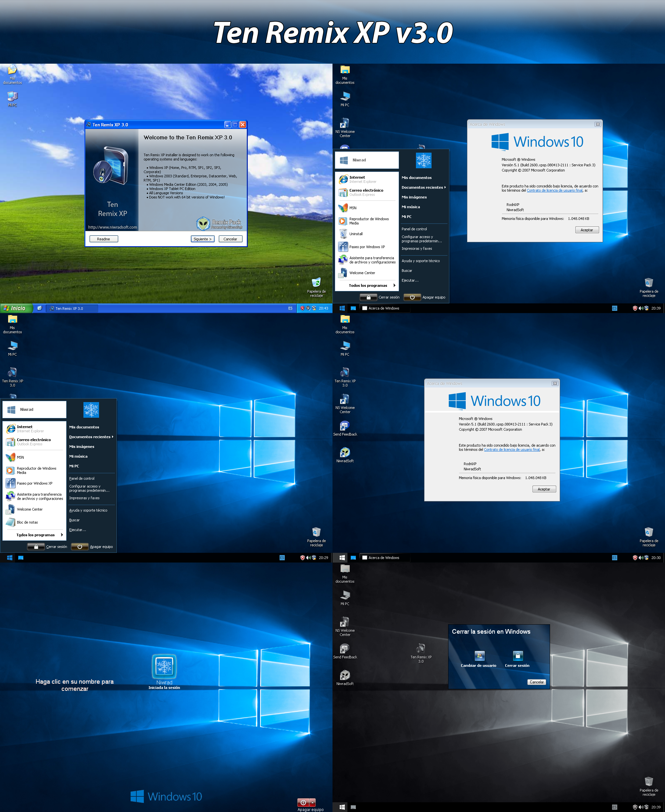Click the 20:43 clock in the tray
This screenshot has height=812, width=665.
(323, 308)
